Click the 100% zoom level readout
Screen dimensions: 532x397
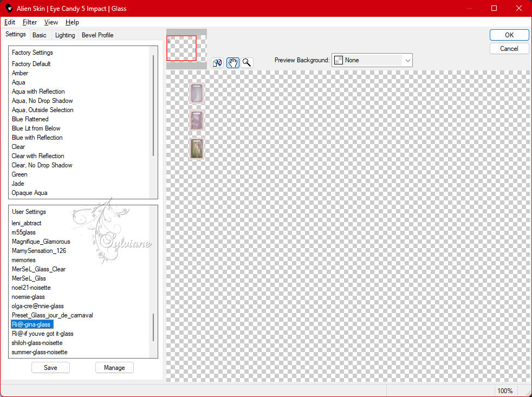[x=504, y=391]
